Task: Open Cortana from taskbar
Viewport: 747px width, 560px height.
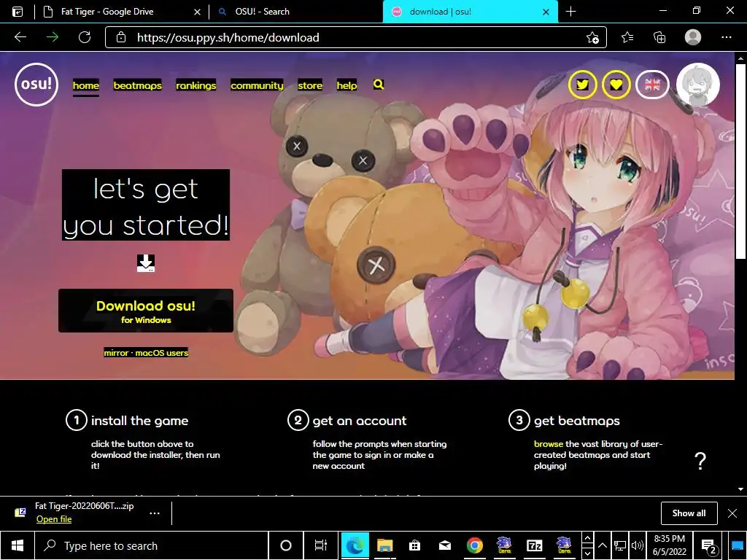Action: [286, 545]
